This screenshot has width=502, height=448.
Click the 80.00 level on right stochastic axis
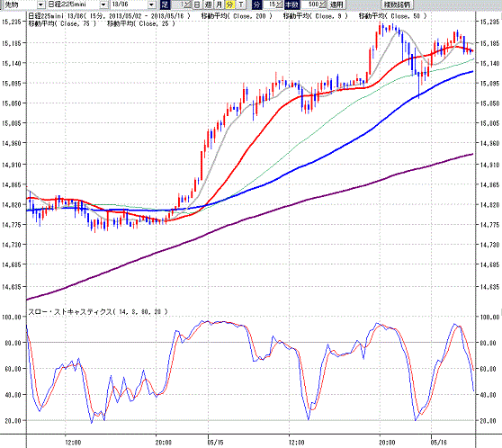tap(489, 343)
